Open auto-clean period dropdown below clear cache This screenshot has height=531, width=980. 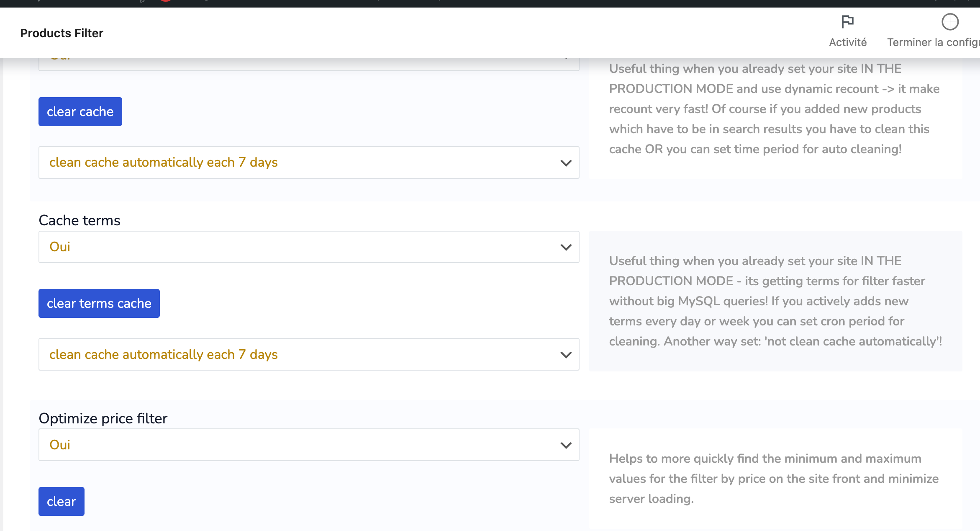[x=308, y=162]
